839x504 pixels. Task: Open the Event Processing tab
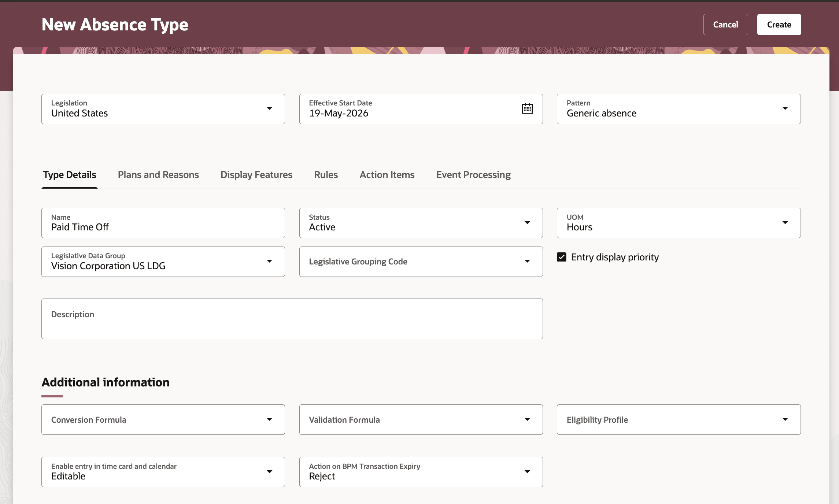(473, 175)
